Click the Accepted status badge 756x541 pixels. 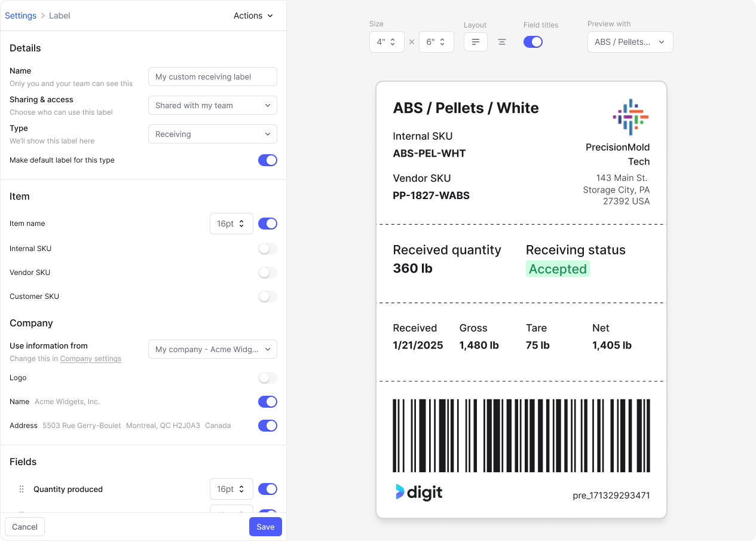558,269
